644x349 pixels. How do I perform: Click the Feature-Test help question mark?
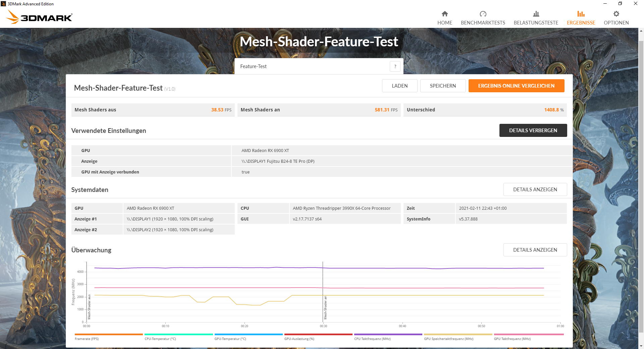point(395,66)
